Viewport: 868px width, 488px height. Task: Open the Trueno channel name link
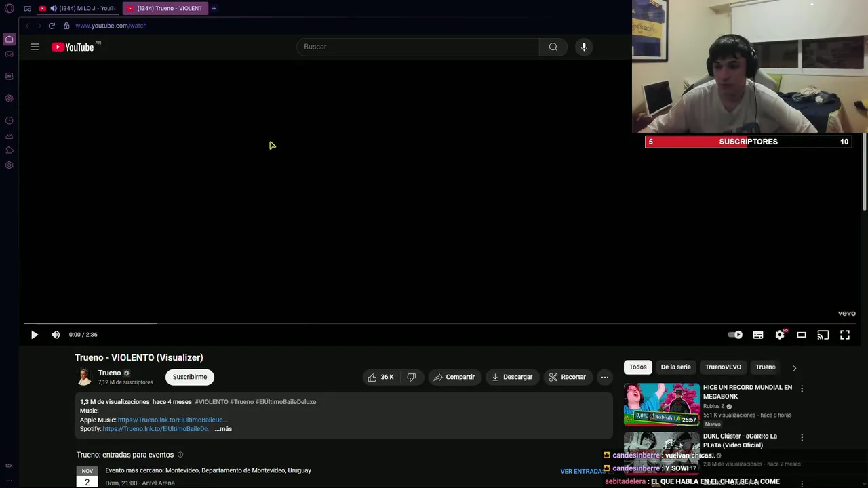109,373
